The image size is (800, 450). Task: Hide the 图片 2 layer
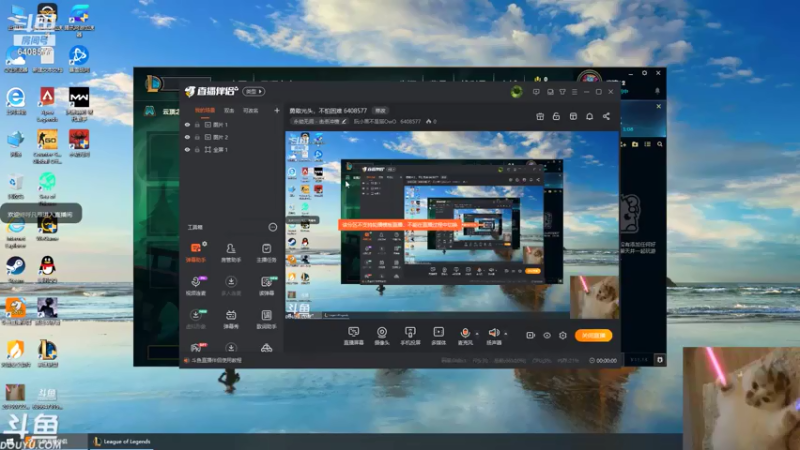187,137
